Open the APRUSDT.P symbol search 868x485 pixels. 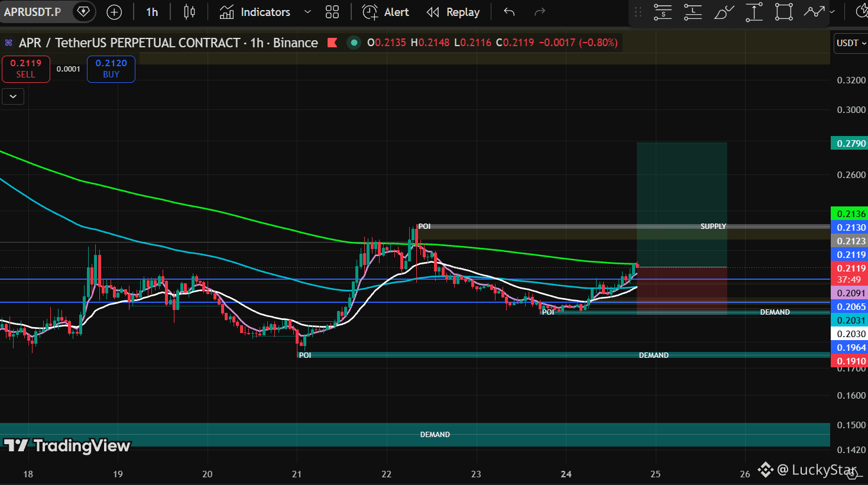[x=33, y=12]
